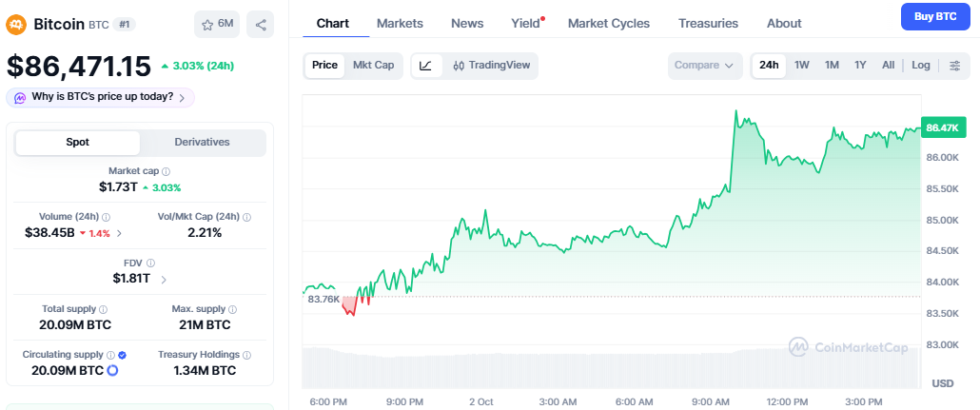Screen dimensions: 980x410
Task: Click the Buy BTC button
Action: click(x=935, y=17)
